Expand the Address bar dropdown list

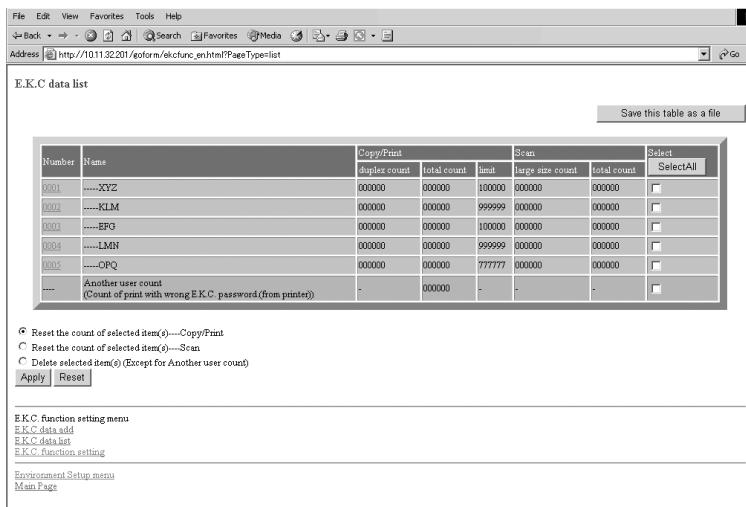click(704, 55)
